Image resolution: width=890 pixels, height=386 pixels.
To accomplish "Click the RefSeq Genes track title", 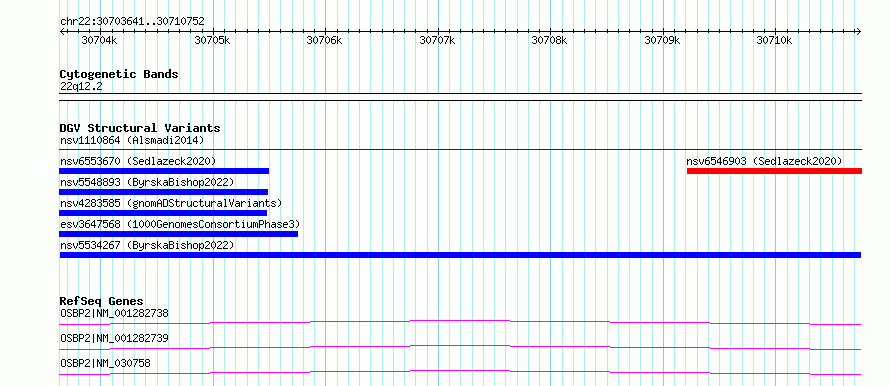I will tap(102, 301).
